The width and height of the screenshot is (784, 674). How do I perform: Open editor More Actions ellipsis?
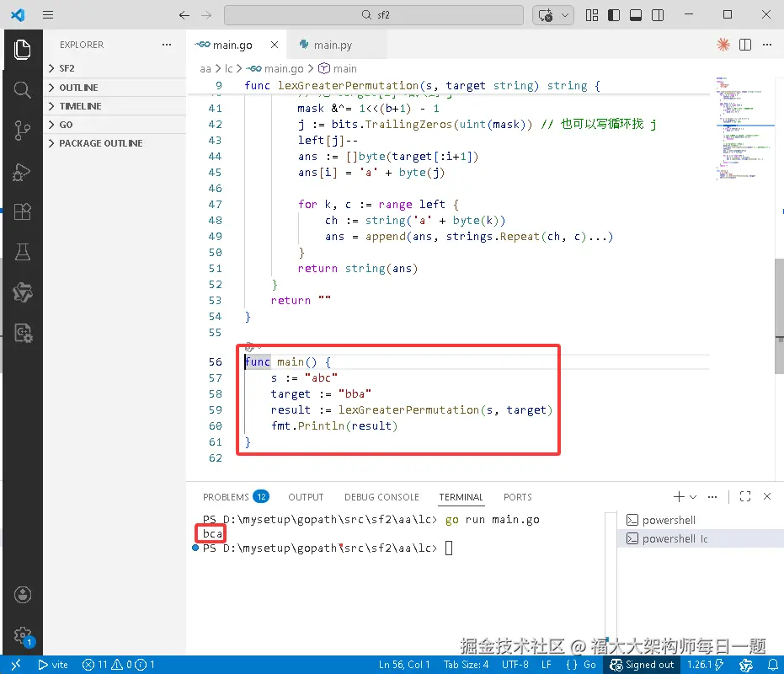tap(767, 45)
